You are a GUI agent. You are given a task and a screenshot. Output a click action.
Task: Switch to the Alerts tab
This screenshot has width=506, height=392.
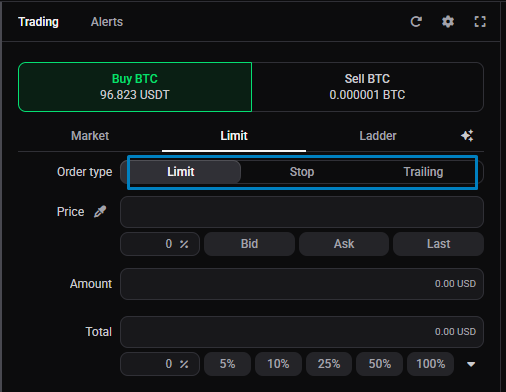[107, 22]
